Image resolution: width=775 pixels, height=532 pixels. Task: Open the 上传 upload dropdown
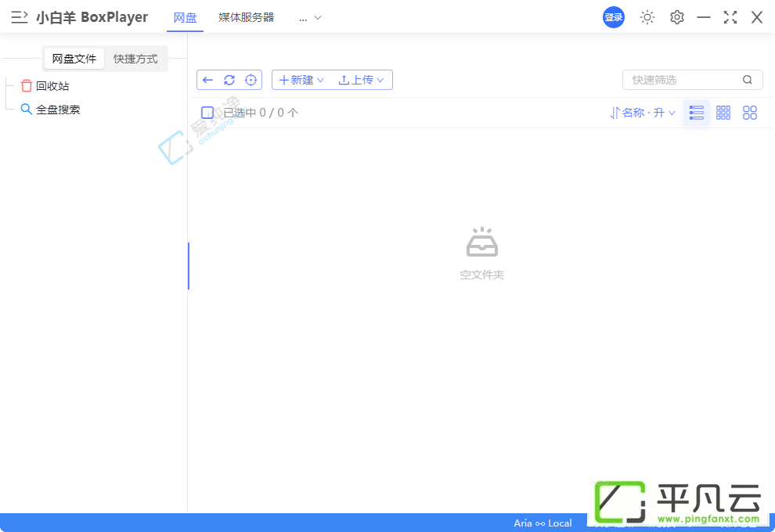[362, 80]
